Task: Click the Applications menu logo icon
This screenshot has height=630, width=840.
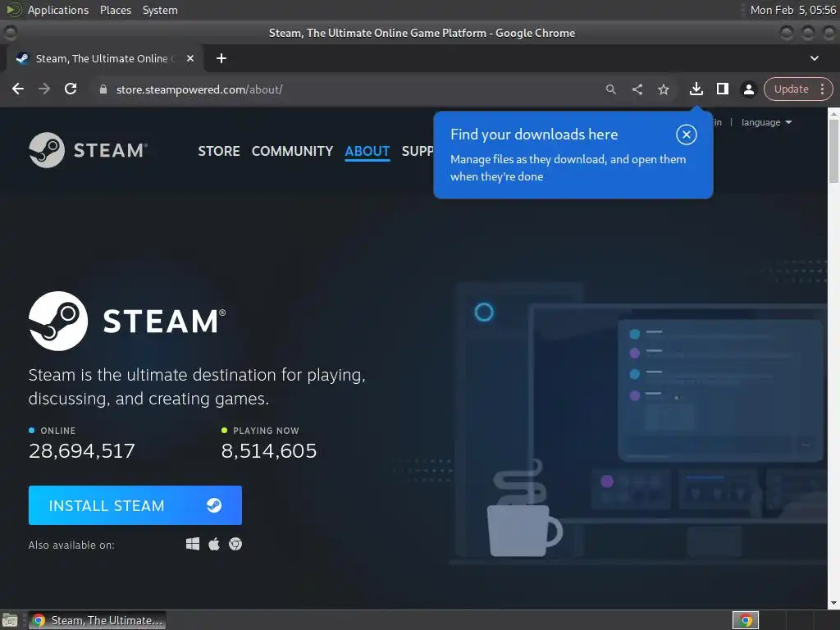Action: pos(14,10)
